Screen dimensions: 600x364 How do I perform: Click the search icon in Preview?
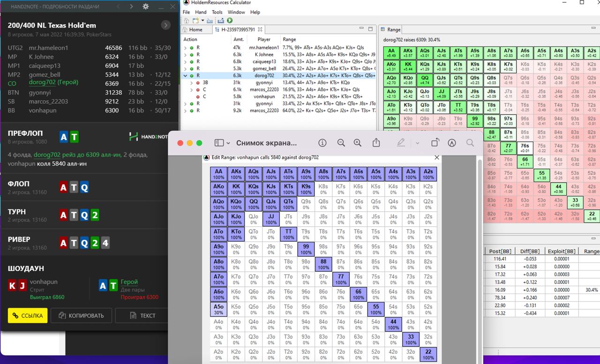[470, 143]
